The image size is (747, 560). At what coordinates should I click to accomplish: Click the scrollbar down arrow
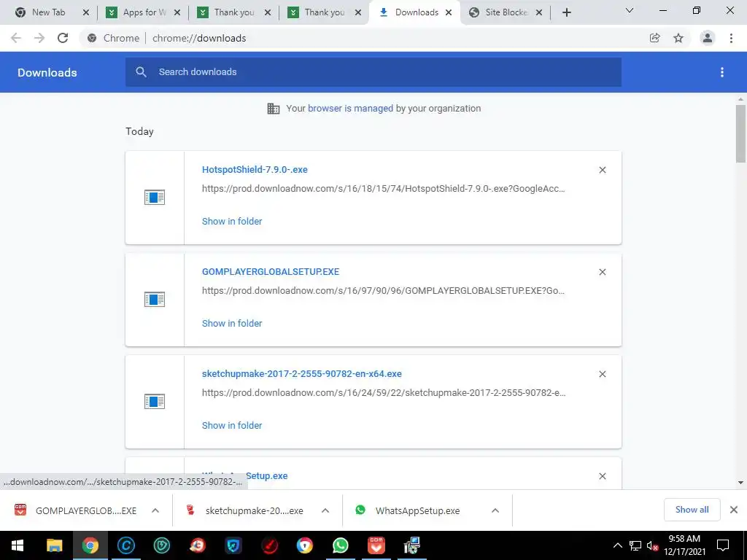pos(740,483)
